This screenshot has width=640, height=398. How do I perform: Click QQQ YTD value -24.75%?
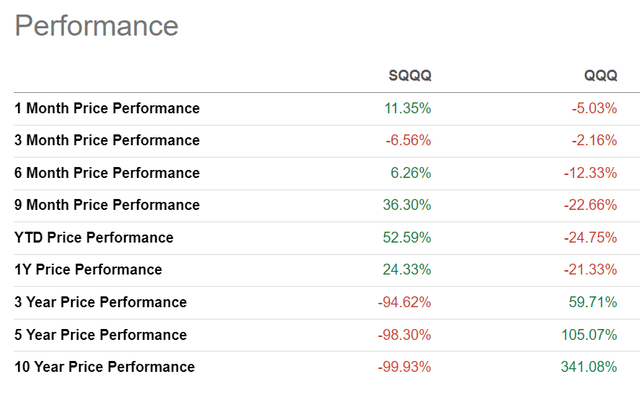590,237
